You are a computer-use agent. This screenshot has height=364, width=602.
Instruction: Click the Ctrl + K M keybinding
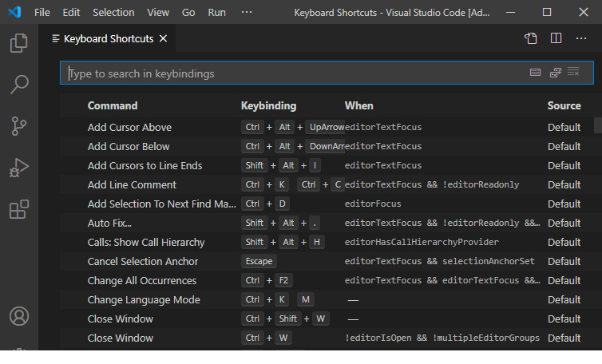click(x=278, y=299)
